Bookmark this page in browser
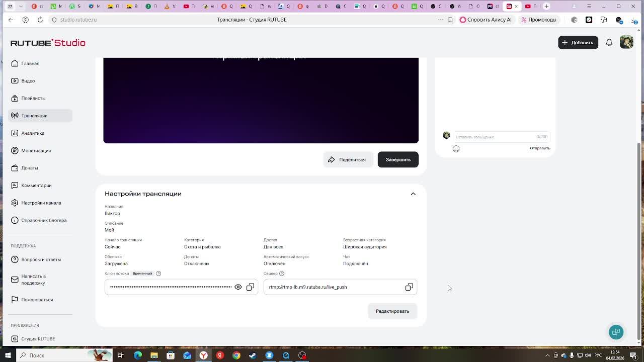 click(450, 20)
